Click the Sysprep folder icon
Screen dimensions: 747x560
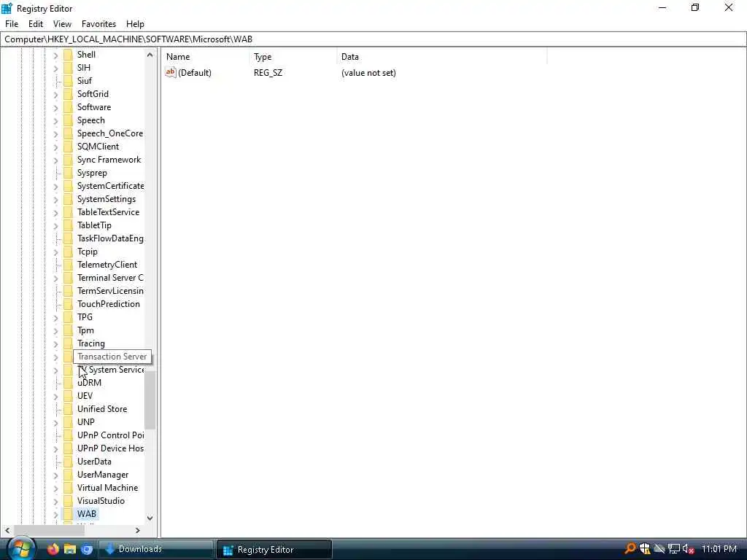pos(68,173)
